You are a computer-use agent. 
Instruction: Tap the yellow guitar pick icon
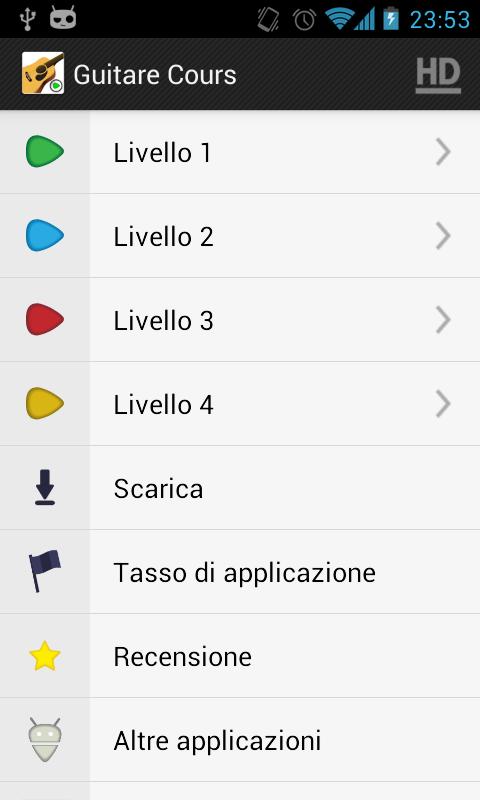pyautogui.click(x=45, y=404)
